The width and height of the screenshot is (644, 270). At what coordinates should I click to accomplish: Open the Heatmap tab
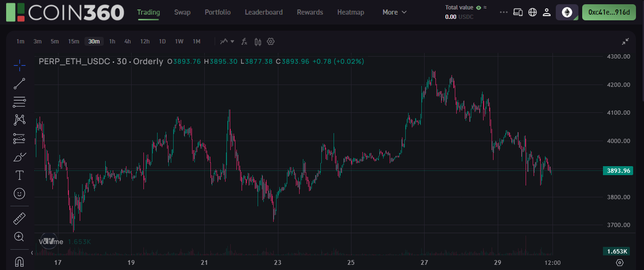(351, 12)
